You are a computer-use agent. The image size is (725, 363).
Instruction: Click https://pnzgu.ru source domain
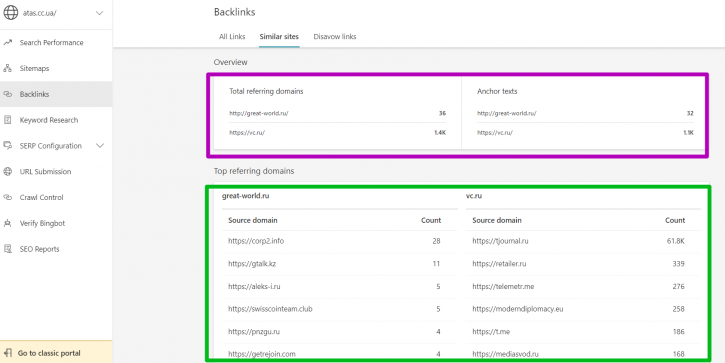[254, 332]
